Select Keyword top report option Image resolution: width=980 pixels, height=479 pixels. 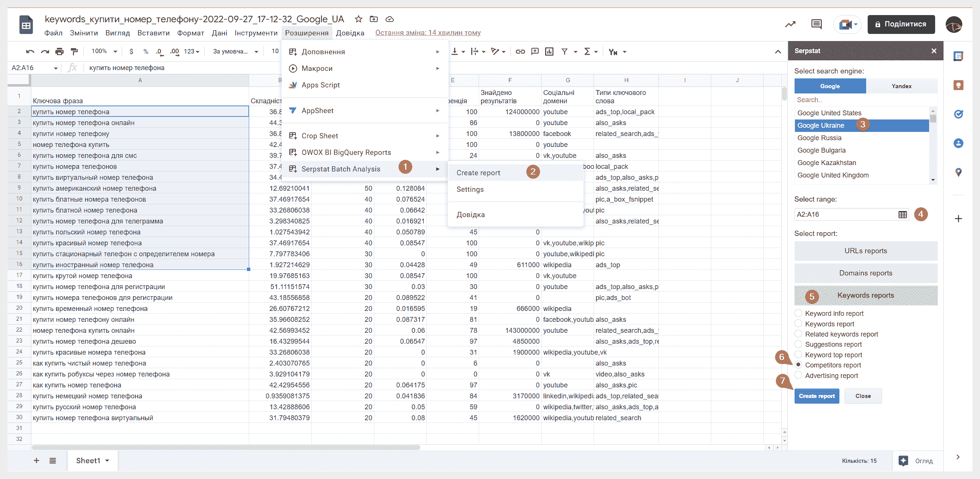798,354
